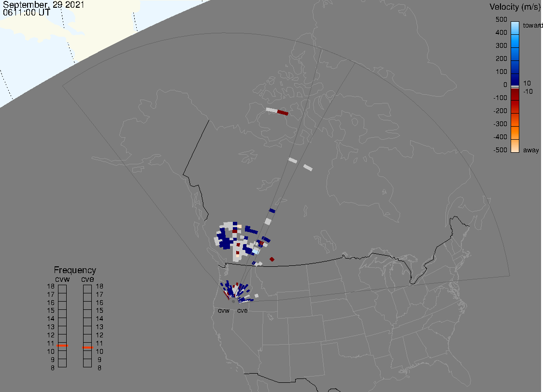Pick the lightest blue swatch atop color bar
This screenshot has height=392, width=543.
pos(515,28)
